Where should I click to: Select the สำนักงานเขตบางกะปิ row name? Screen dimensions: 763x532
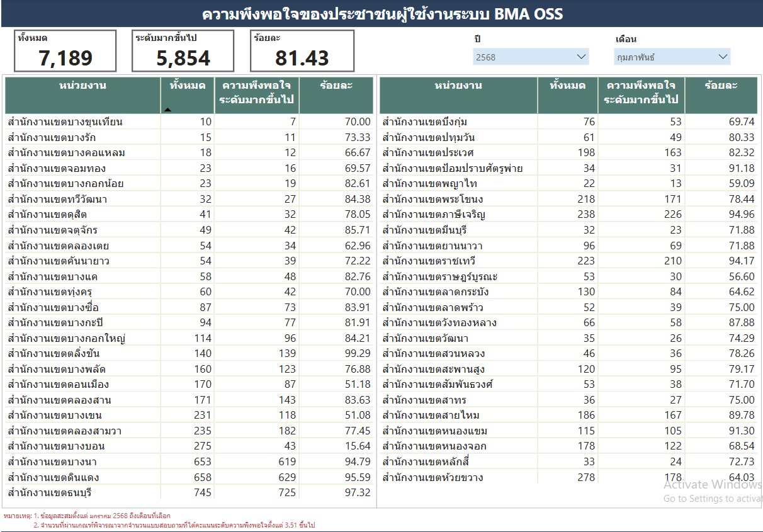pyautogui.click(x=56, y=322)
